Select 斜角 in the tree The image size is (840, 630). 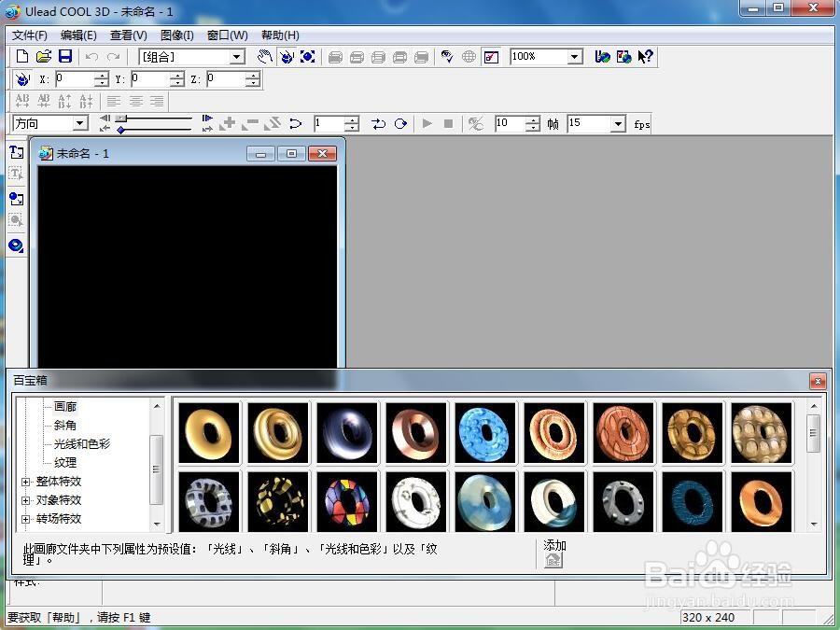pyautogui.click(x=65, y=426)
